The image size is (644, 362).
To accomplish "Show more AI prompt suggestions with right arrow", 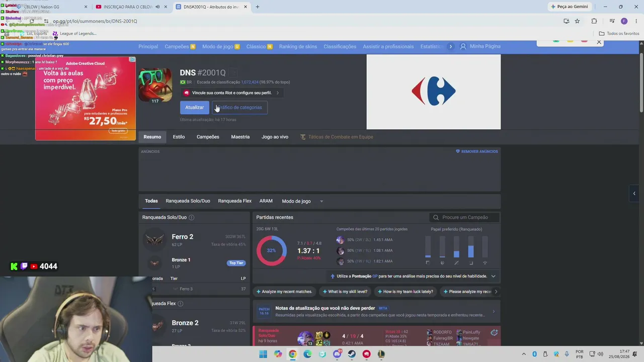I will 496,292.
